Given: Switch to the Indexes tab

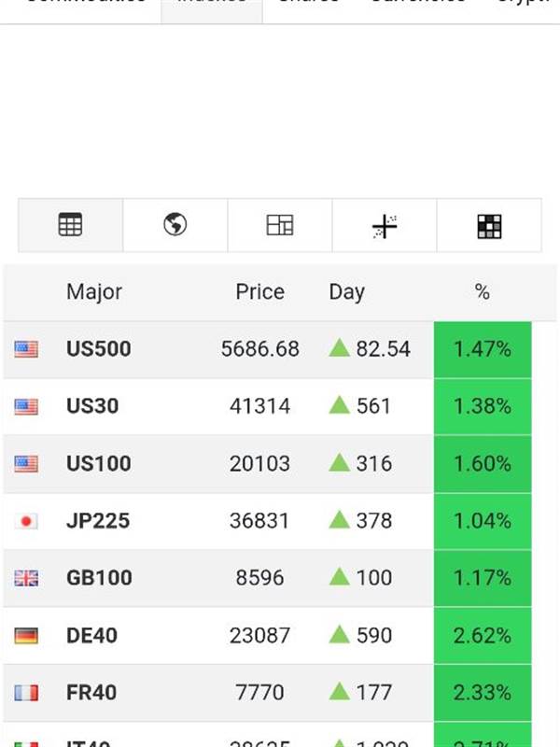Looking at the screenshot, I should (212, 4).
